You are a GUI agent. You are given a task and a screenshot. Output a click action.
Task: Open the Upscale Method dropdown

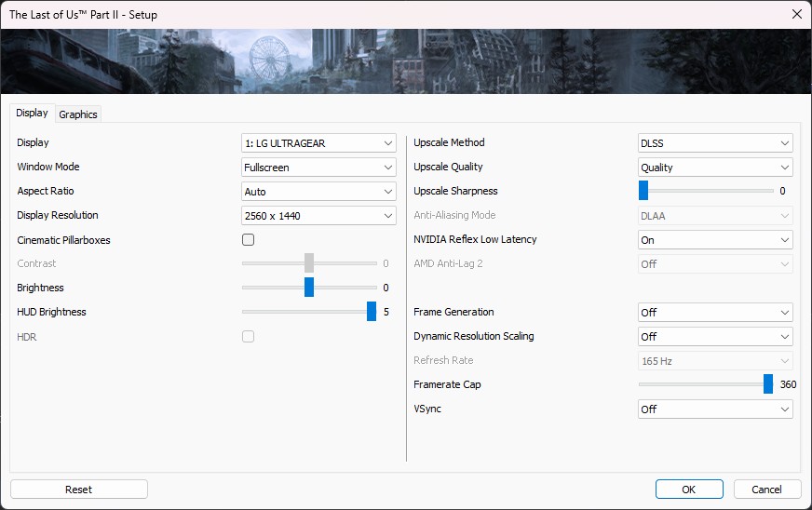pos(715,143)
